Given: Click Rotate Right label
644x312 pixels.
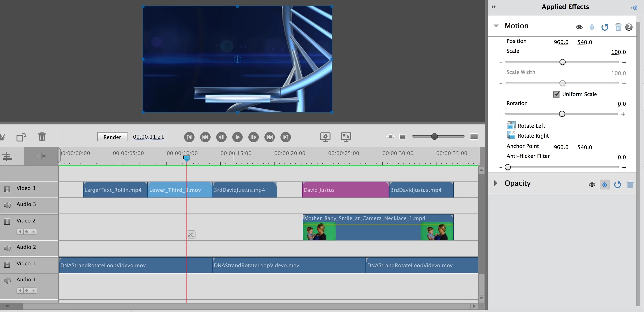Looking at the screenshot, I should coord(533,136).
